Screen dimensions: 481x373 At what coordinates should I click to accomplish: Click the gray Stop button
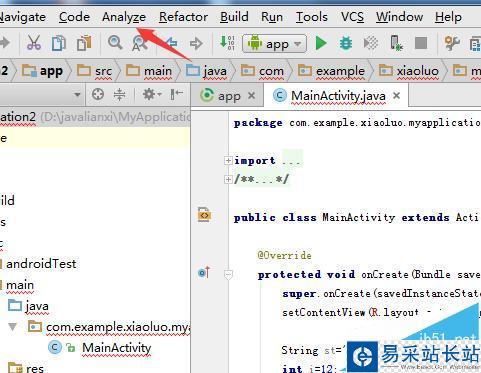(421, 43)
